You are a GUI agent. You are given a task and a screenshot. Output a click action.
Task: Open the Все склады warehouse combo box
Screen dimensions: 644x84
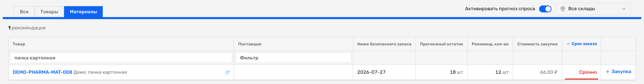tap(593, 9)
